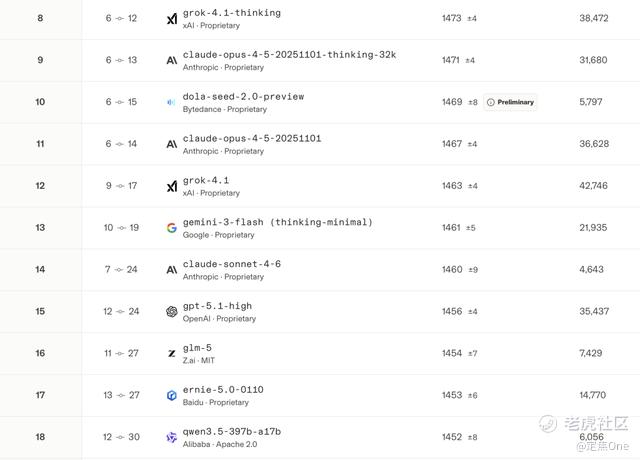640x460 pixels.
Task: Click the Alibaba logo beside qwen3.5-397b-a17b
Action: [x=172, y=438]
